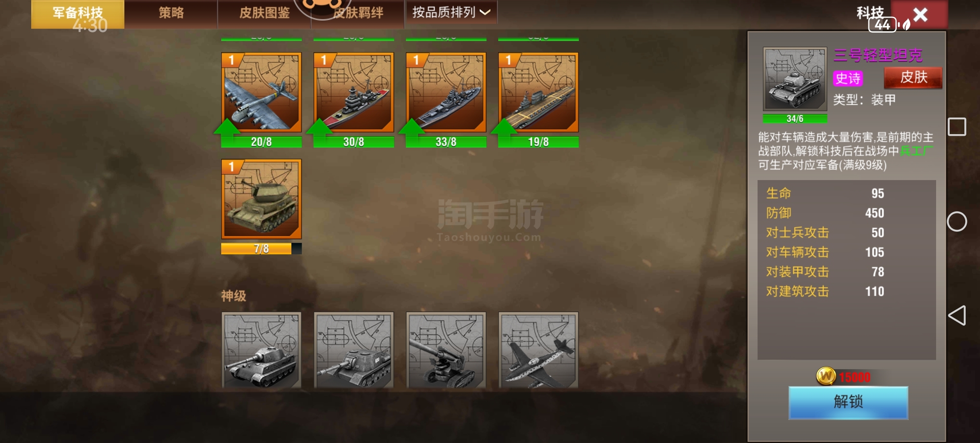Open the 按品质排列 sorting dropdown

point(451,12)
